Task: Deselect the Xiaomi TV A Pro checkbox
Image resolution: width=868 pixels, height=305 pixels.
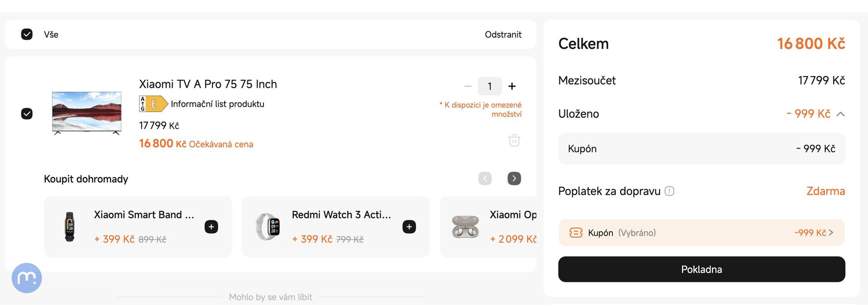Action: pos(27,114)
